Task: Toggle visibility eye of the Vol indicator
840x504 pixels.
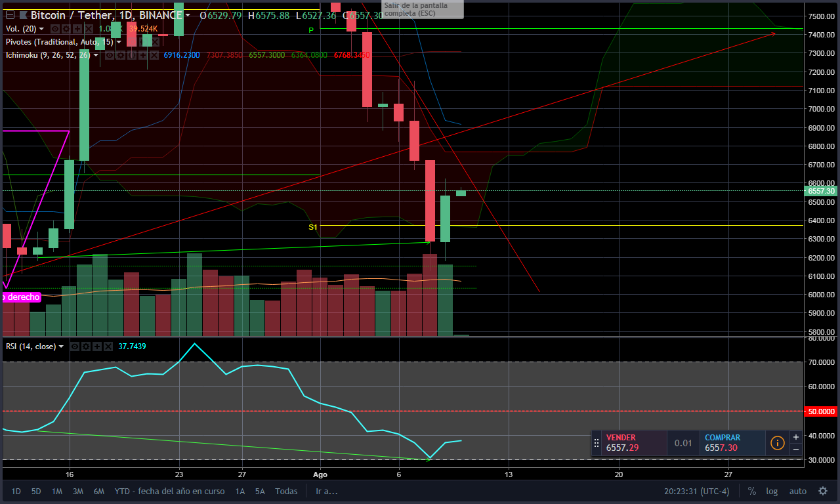Action: pyautogui.click(x=55, y=29)
